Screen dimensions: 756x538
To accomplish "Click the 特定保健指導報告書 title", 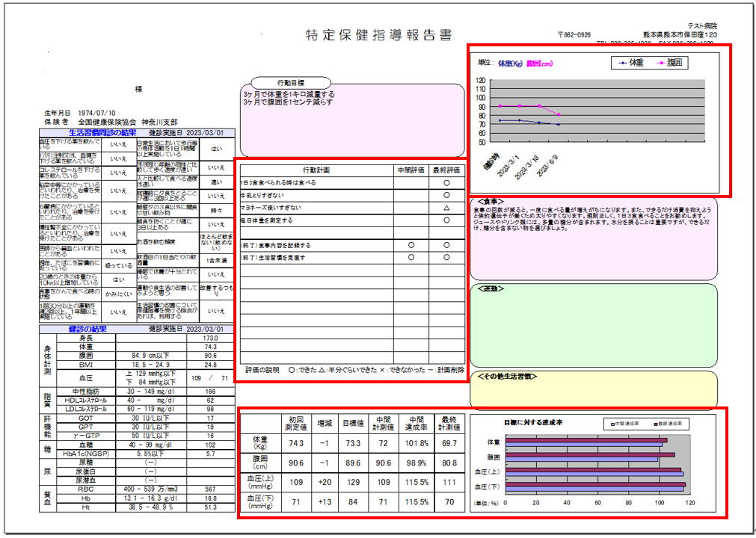I will point(378,35).
